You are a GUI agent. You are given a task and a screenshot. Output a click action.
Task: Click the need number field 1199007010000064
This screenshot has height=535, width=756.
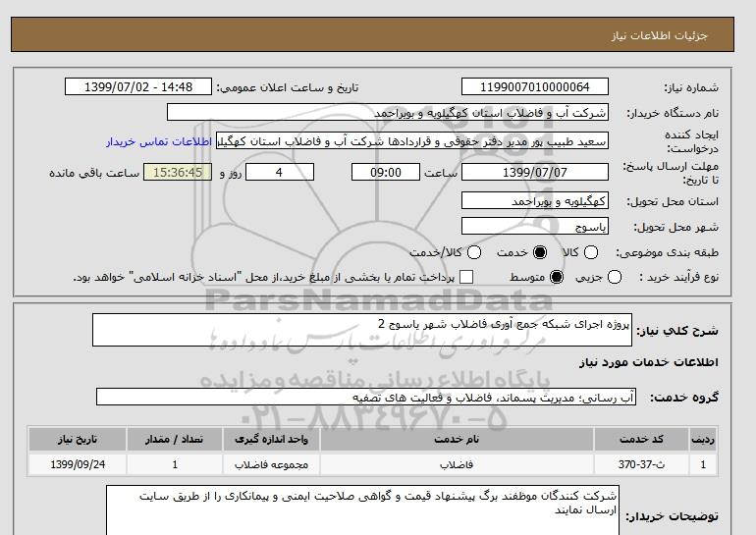click(535, 87)
